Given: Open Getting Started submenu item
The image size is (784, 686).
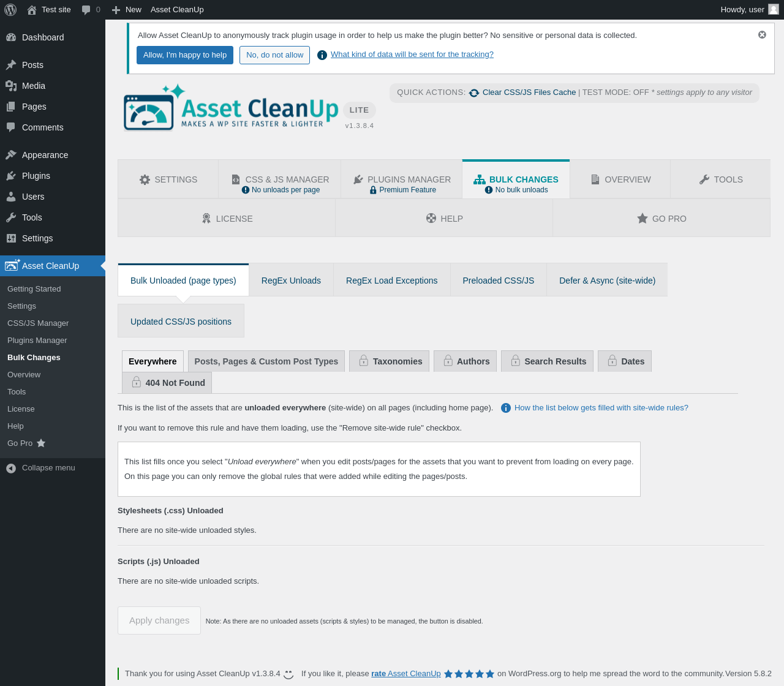Looking at the screenshot, I should 34,289.
